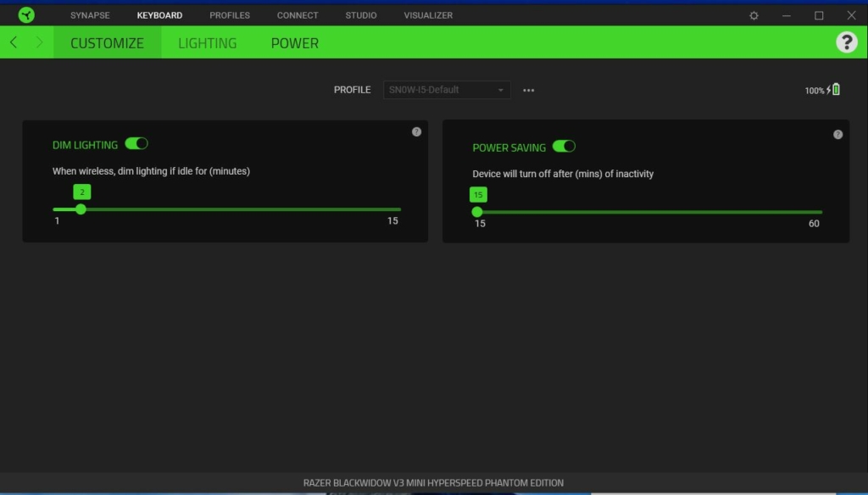Click the Dim Lighting info icon

(416, 131)
